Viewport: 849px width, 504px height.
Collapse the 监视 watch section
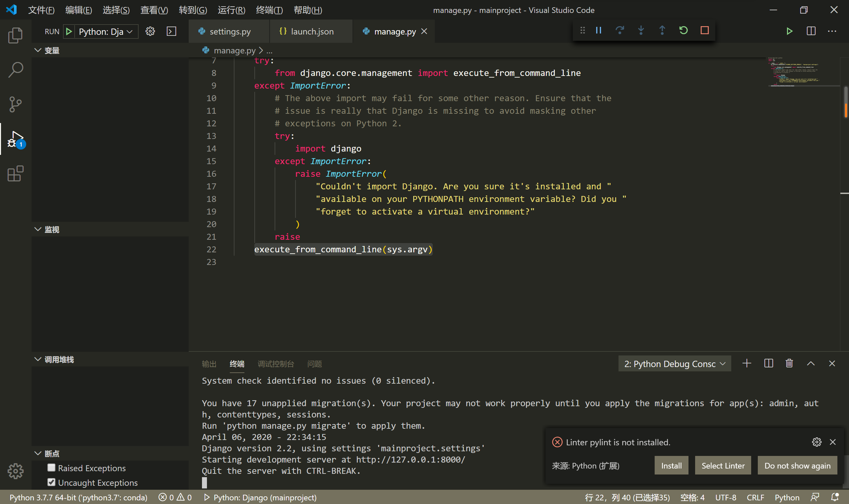click(38, 229)
